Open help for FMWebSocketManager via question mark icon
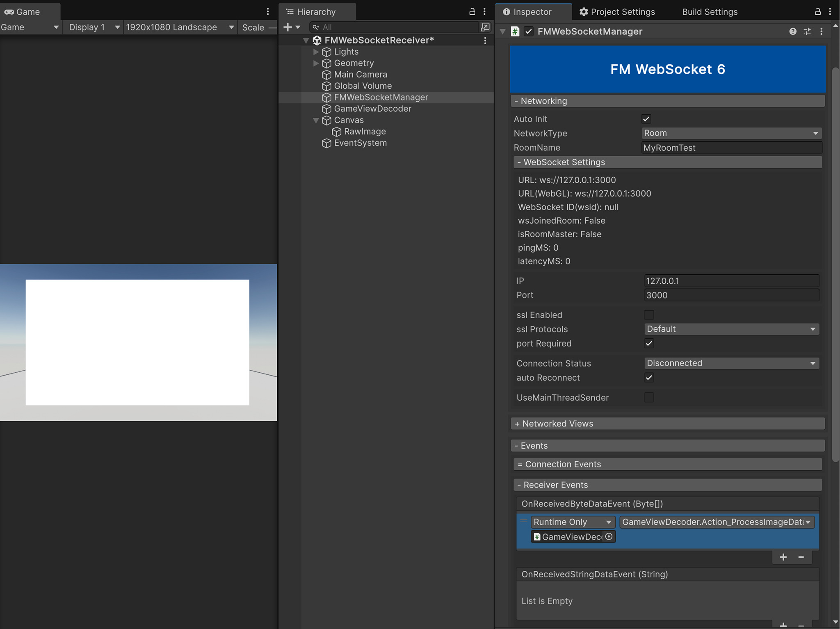The width and height of the screenshot is (840, 629). (794, 31)
